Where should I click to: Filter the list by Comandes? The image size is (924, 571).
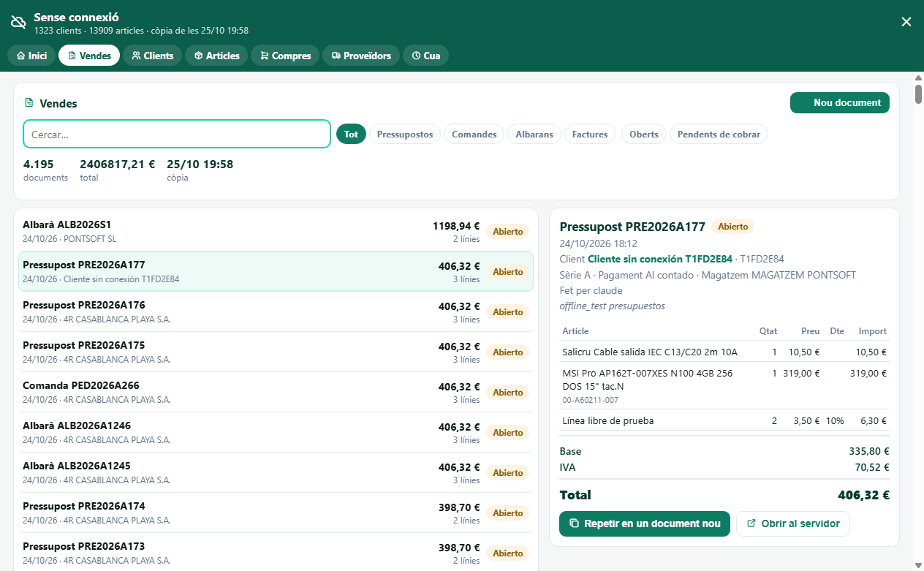pyautogui.click(x=474, y=134)
